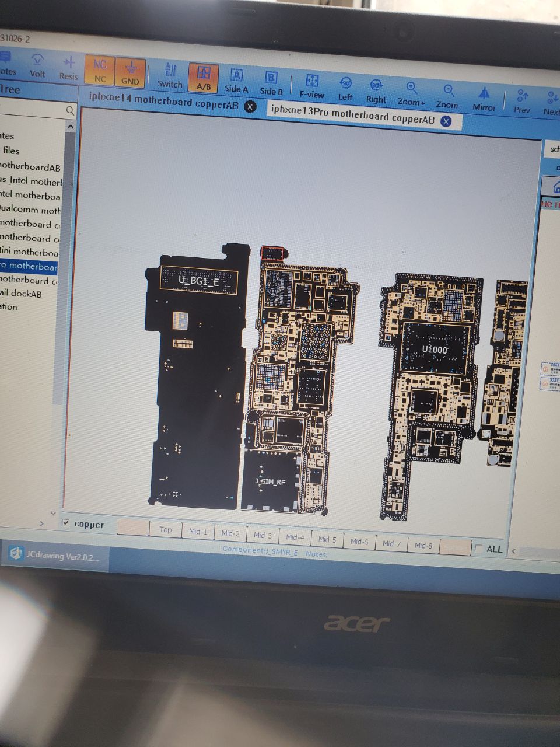Fit the board with F-view

point(312,86)
